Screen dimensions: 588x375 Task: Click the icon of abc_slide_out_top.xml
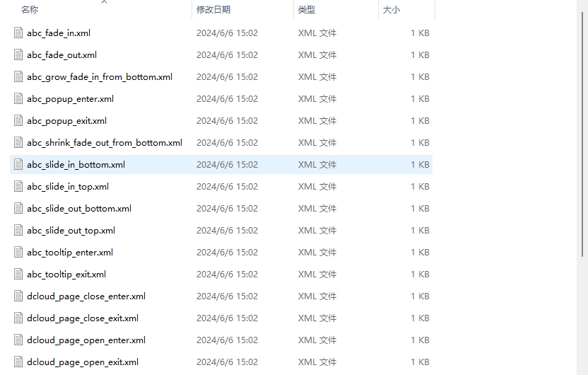18,231
